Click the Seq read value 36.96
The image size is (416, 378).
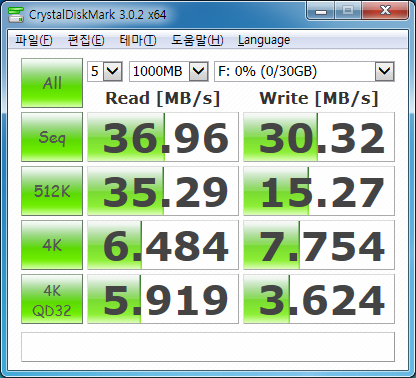click(x=163, y=137)
